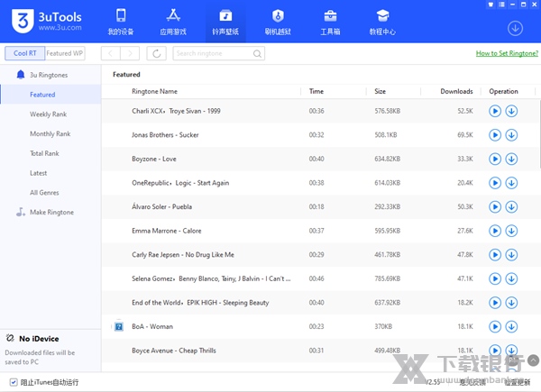
Task: Select Monthly Rank in the sidebar
Action: [x=50, y=133]
